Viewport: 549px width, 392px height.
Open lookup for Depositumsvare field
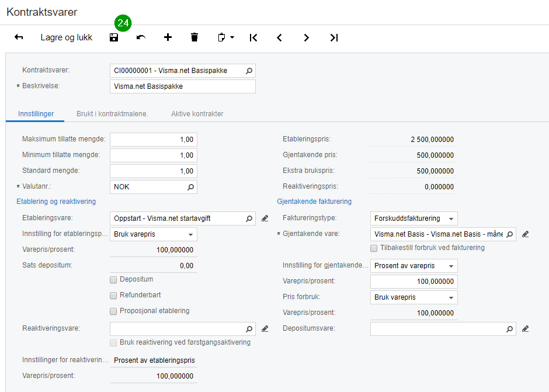point(509,329)
